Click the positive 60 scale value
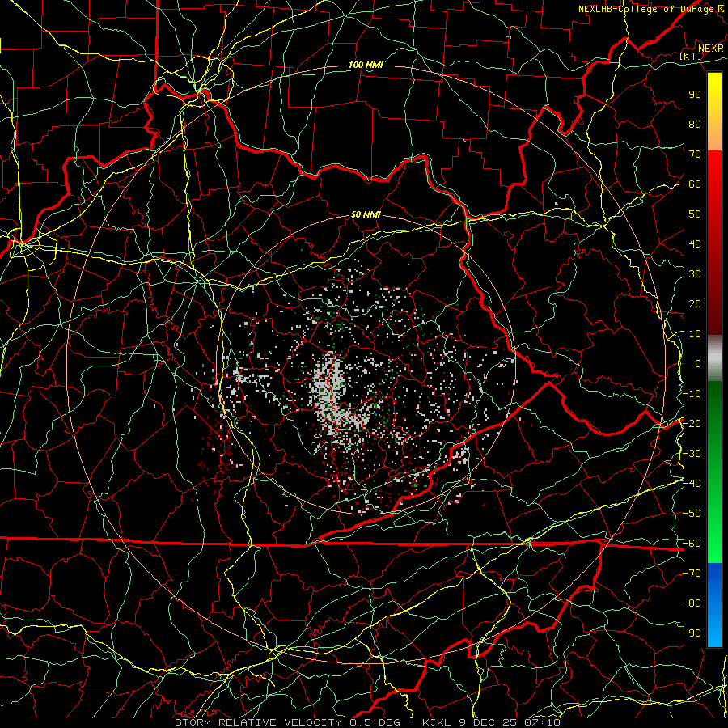Viewport: 728px width, 728px height. click(x=695, y=184)
